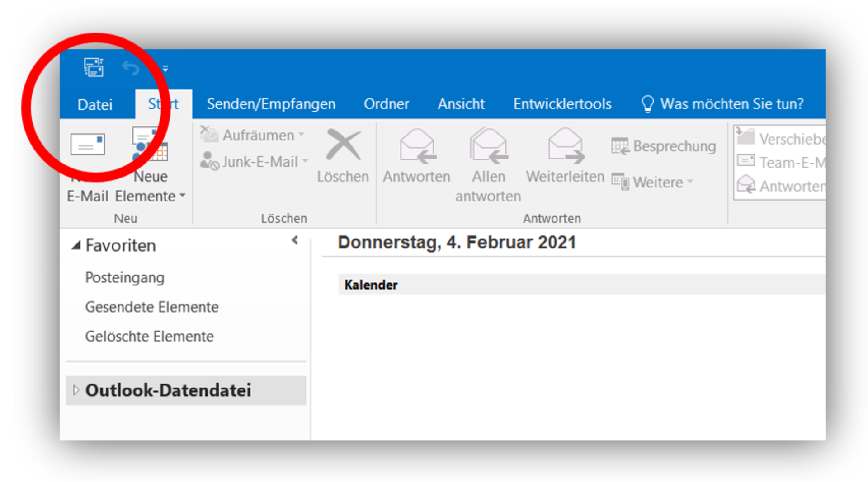Click the Undo arrow in quick access toolbar
This screenshot has height=482, width=868.
click(131, 68)
